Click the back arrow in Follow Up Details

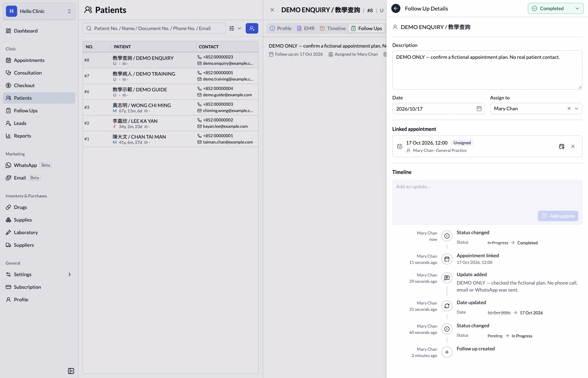point(396,8)
